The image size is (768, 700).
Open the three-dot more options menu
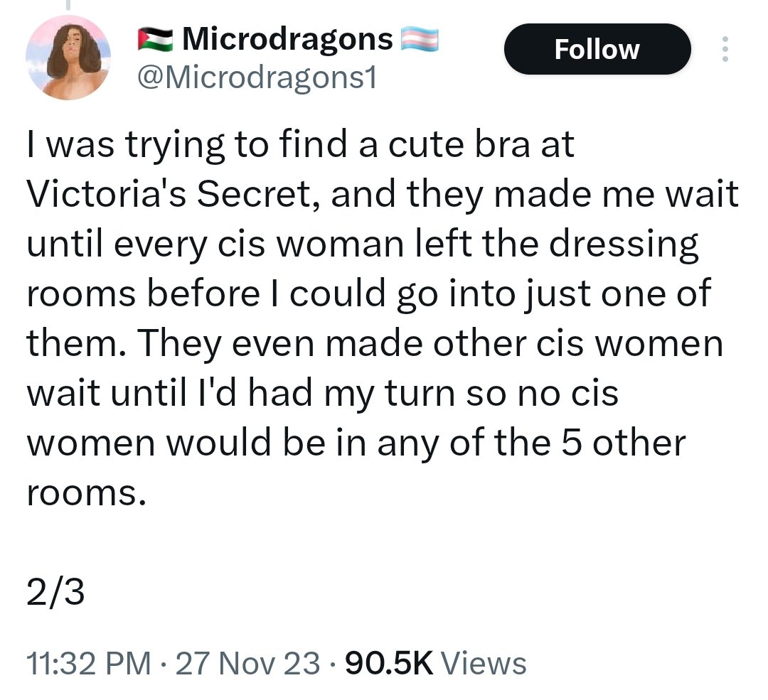pyautogui.click(x=725, y=49)
